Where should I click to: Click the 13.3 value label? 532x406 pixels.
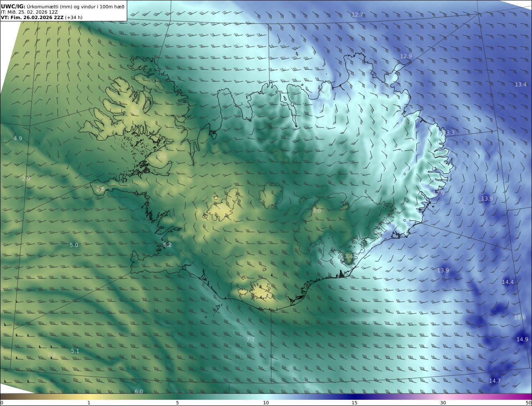pos(448,132)
